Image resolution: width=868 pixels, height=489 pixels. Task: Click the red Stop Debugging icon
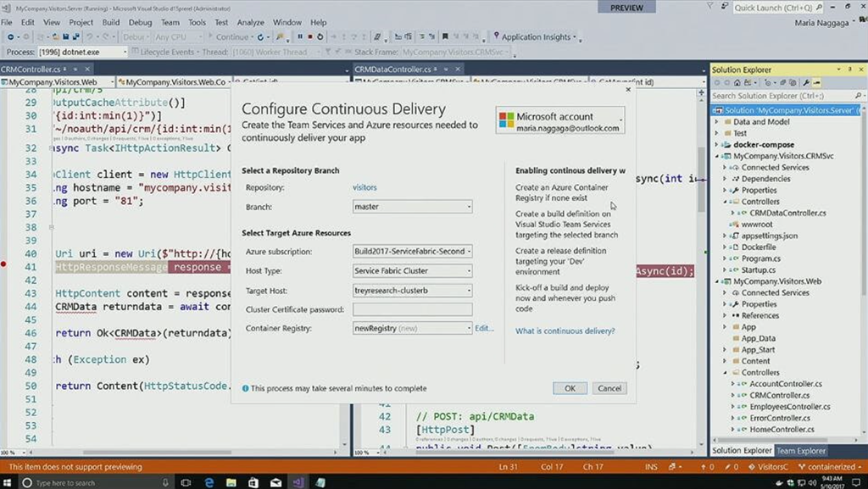coord(310,37)
